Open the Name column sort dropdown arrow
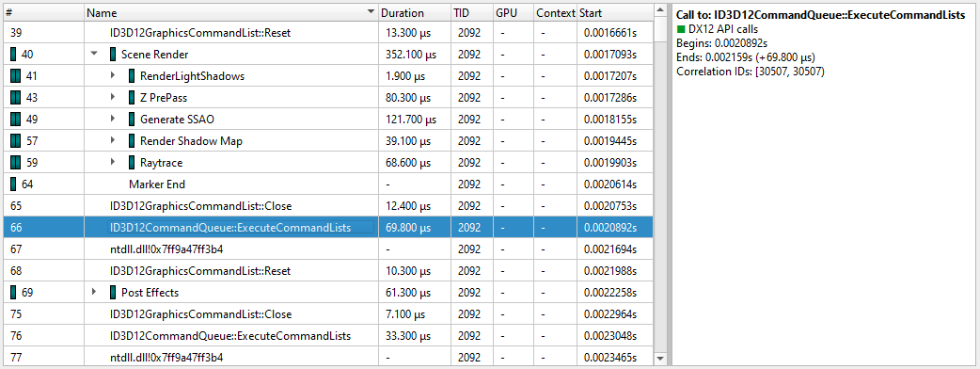This screenshot has width=980, height=369. (371, 12)
